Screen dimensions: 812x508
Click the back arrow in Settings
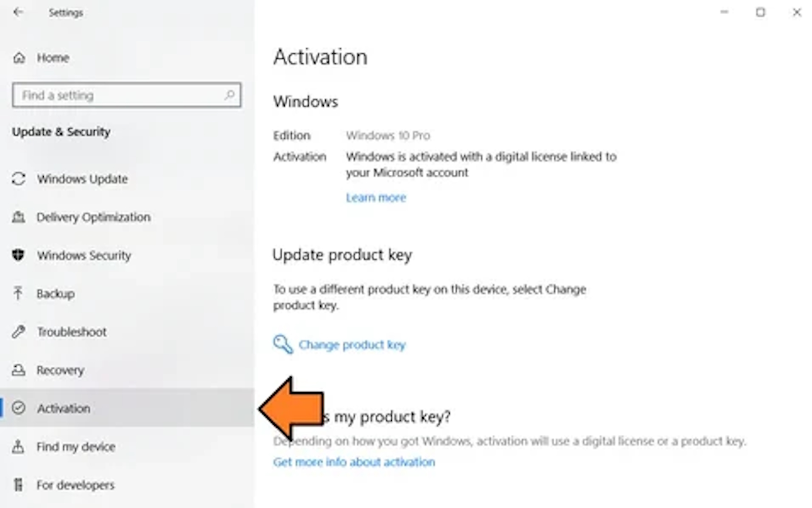tap(18, 12)
